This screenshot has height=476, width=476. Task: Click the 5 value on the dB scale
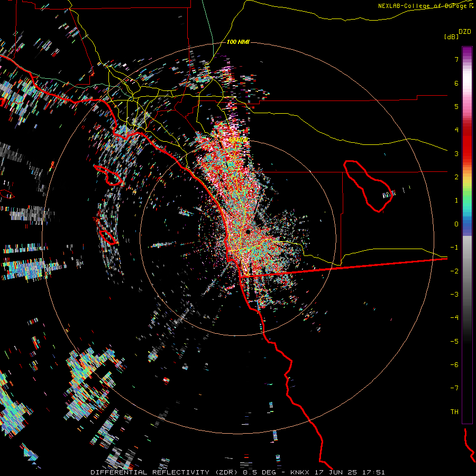456,106
